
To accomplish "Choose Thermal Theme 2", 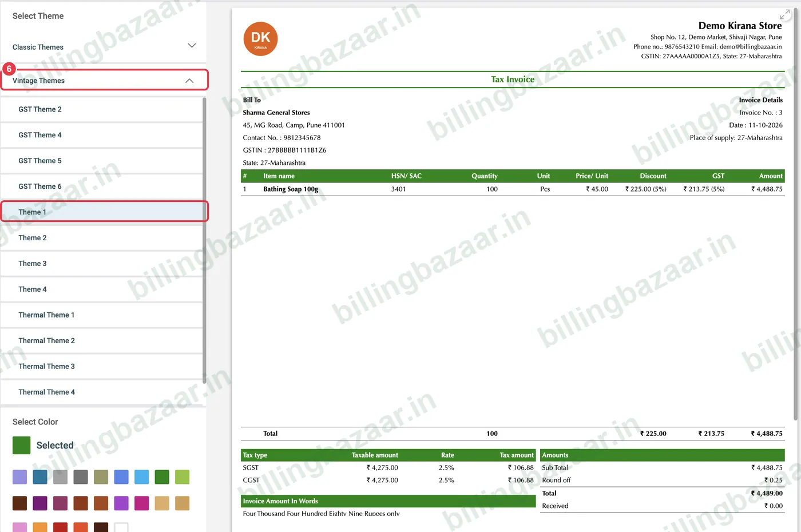I will click(x=102, y=341).
